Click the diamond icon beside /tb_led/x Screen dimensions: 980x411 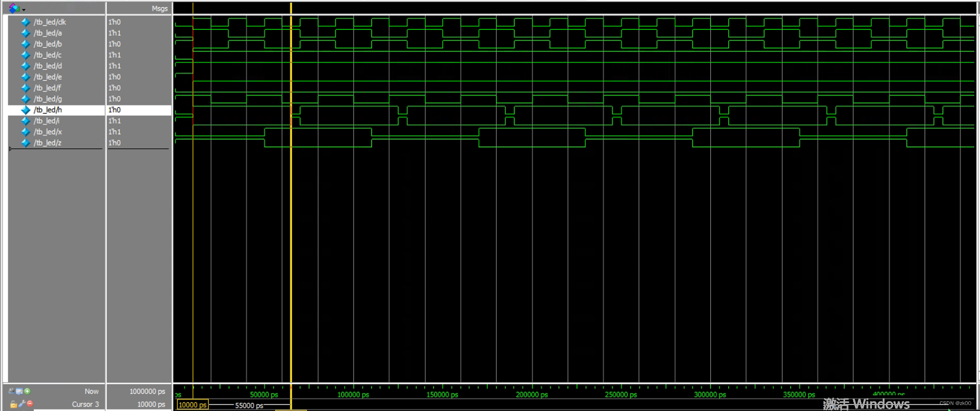[26, 132]
